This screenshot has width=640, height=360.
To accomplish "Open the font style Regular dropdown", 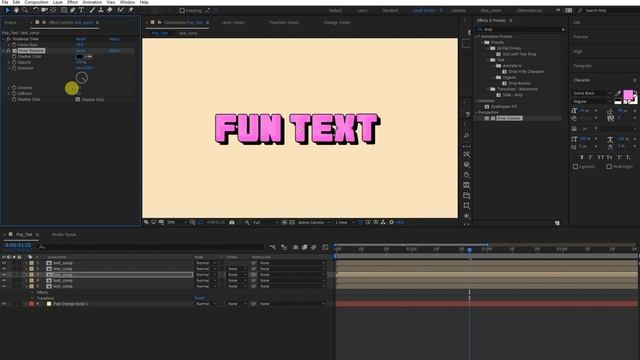I will tap(592, 101).
